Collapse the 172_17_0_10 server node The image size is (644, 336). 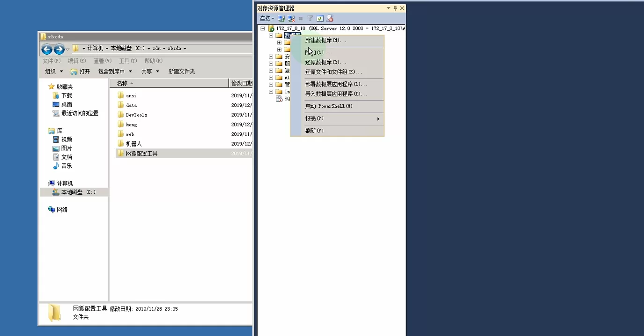click(263, 29)
